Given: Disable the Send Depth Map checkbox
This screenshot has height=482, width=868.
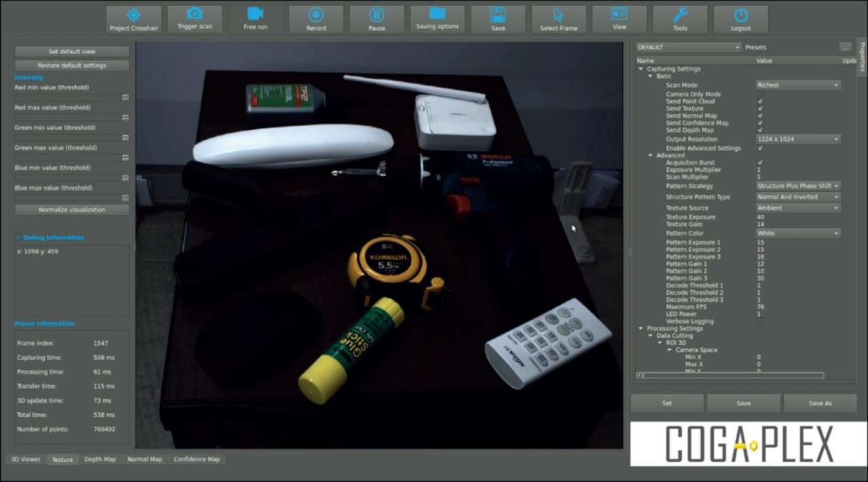Looking at the screenshot, I should (x=760, y=130).
